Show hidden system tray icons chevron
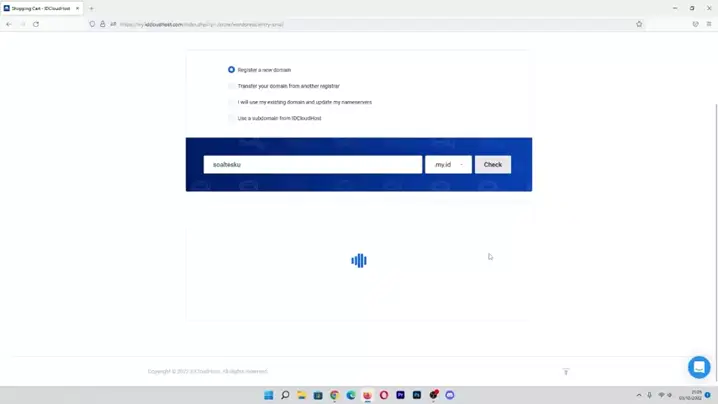Viewport: 718px width, 404px height. (639, 395)
